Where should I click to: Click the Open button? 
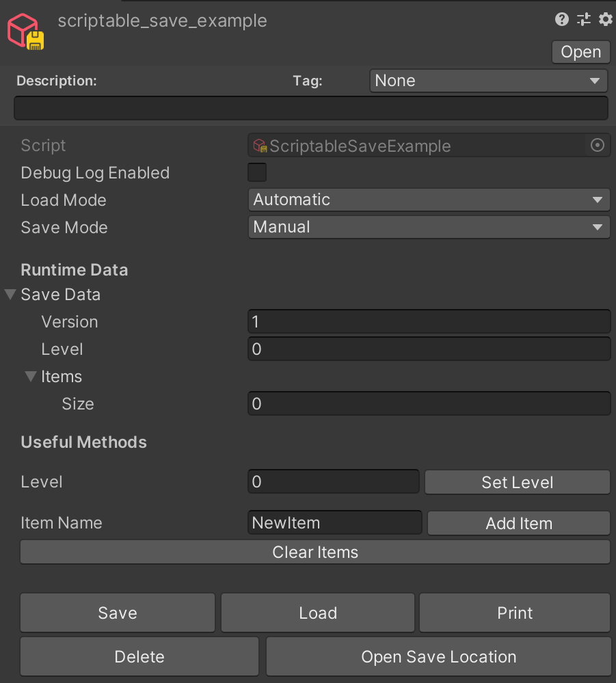tap(580, 52)
